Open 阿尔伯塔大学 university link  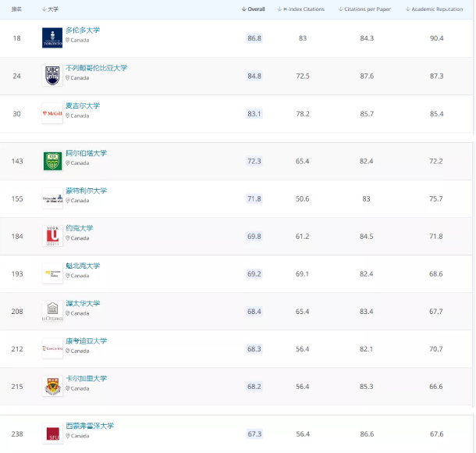click(x=86, y=153)
